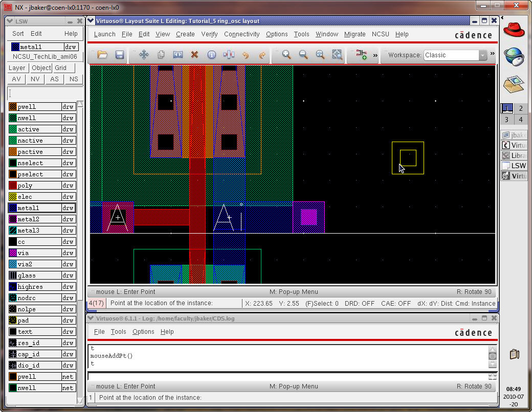Viewport: 532px width, 412px height.
Task: Click the Zoom to Fit icon
Action: point(320,55)
